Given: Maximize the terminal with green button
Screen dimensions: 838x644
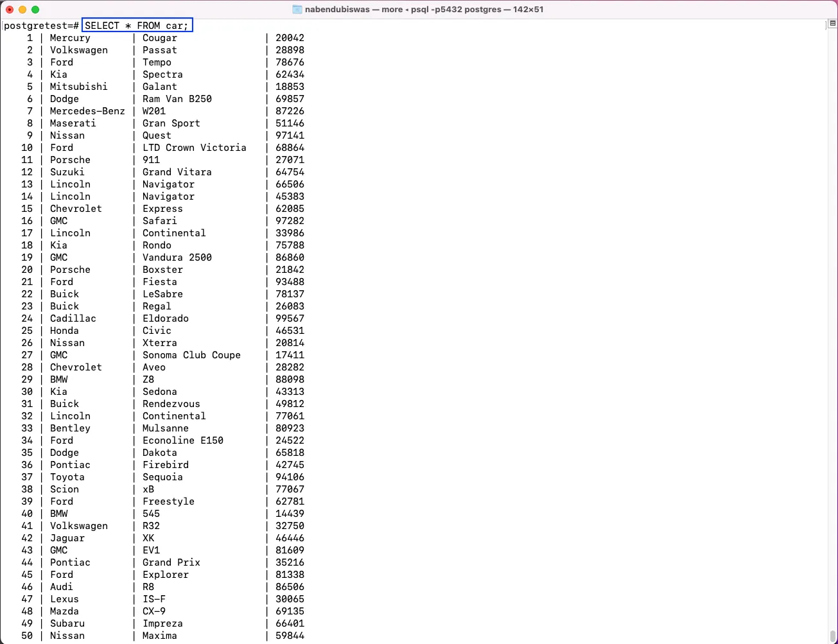Looking at the screenshot, I should click(x=35, y=10).
